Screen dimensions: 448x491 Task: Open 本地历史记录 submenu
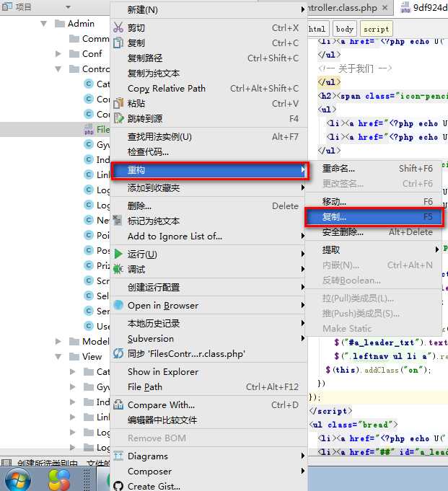click(x=209, y=323)
